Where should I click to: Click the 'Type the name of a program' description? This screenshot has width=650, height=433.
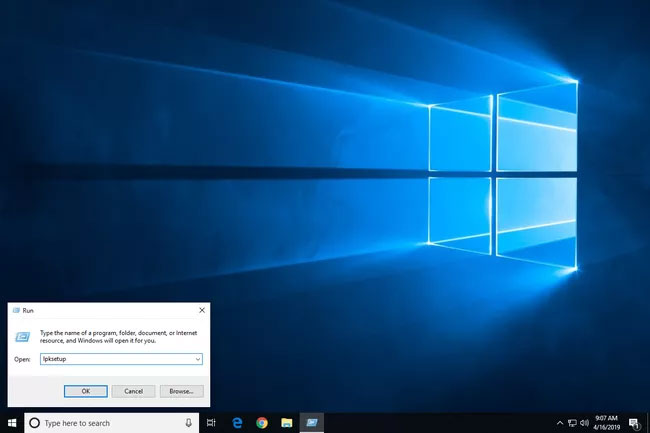pos(119,336)
